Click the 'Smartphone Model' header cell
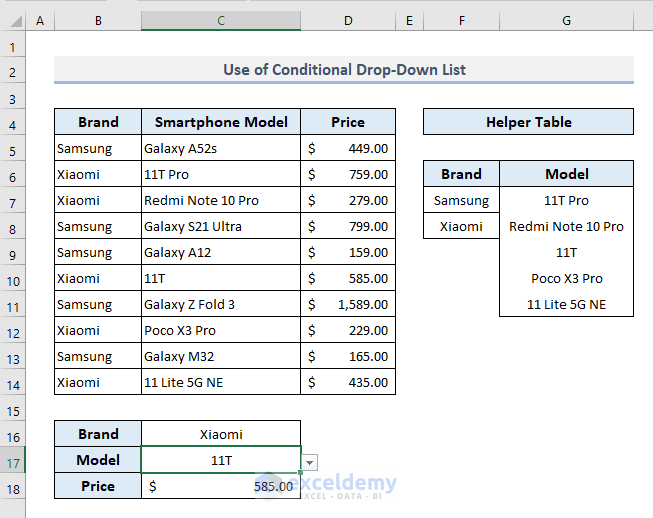 [x=221, y=122]
